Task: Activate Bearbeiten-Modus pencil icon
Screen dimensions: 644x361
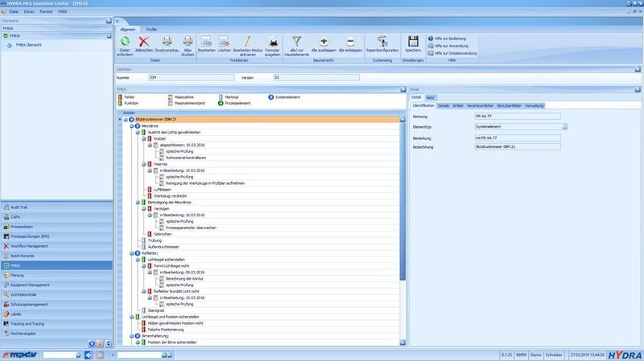Action: click(x=247, y=42)
